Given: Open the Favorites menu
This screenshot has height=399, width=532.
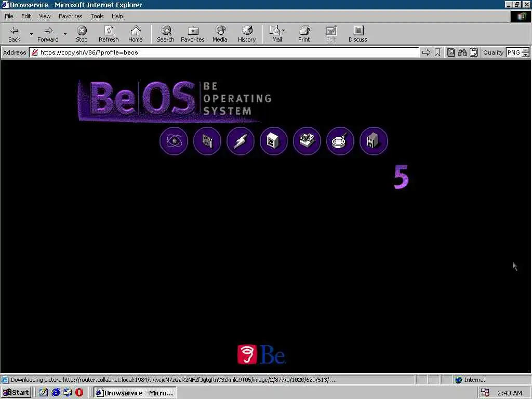Looking at the screenshot, I should coord(70,16).
